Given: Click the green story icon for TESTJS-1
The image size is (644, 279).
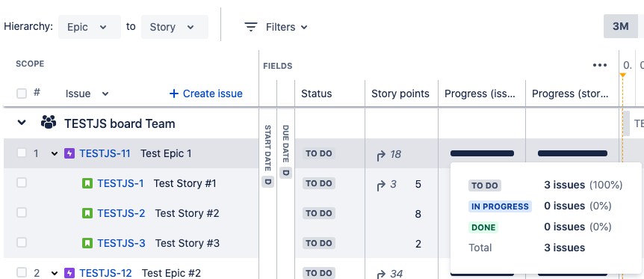Looking at the screenshot, I should pos(87,183).
